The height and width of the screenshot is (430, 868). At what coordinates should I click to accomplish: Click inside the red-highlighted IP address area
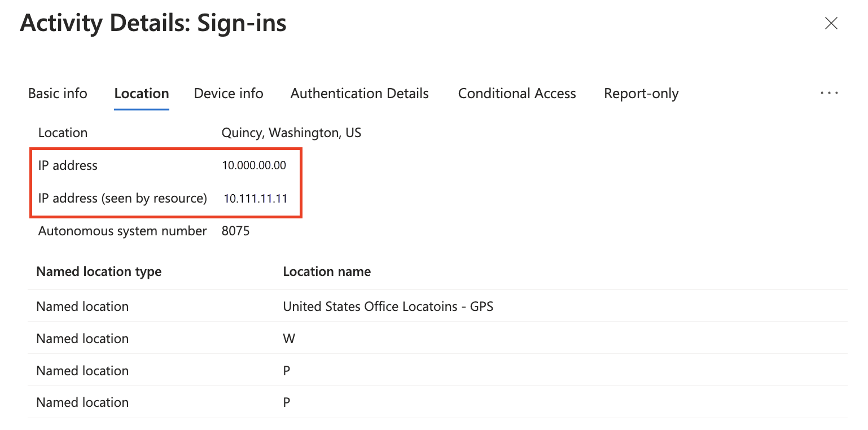tap(166, 182)
